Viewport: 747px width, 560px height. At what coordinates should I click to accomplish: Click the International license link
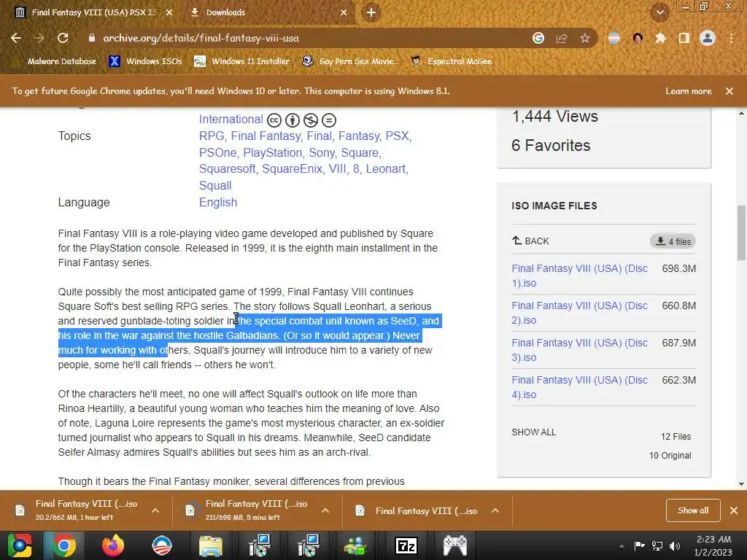coord(231,120)
